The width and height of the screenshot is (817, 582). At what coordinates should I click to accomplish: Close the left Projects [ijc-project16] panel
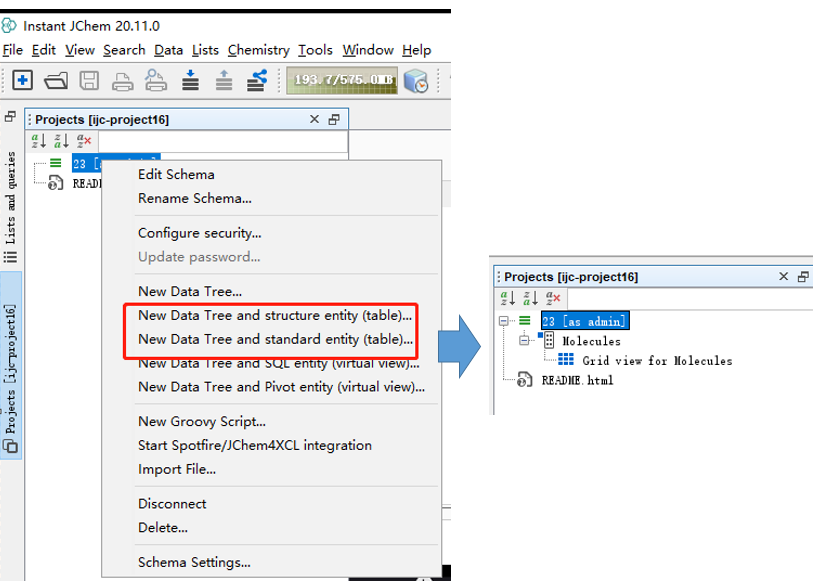pyautogui.click(x=314, y=119)
